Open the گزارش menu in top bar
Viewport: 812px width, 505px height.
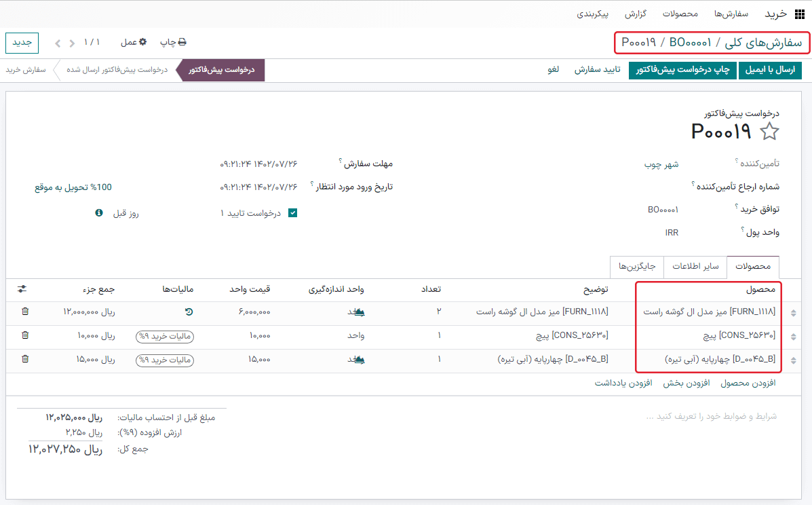point(635,14)
